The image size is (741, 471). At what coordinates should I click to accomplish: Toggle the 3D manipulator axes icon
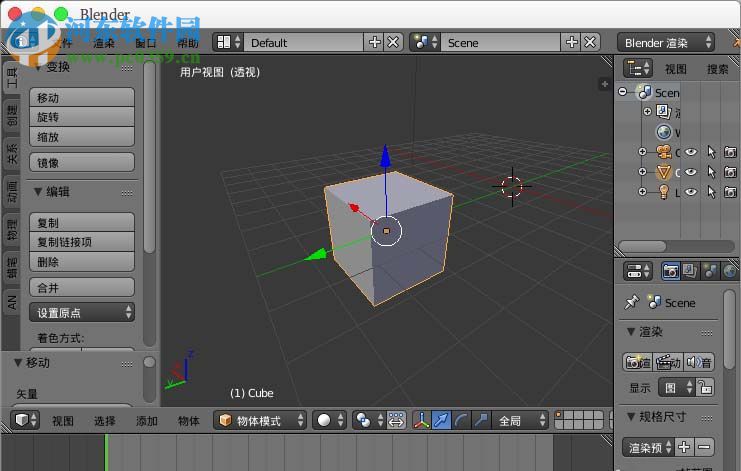[x=422, y=420]
